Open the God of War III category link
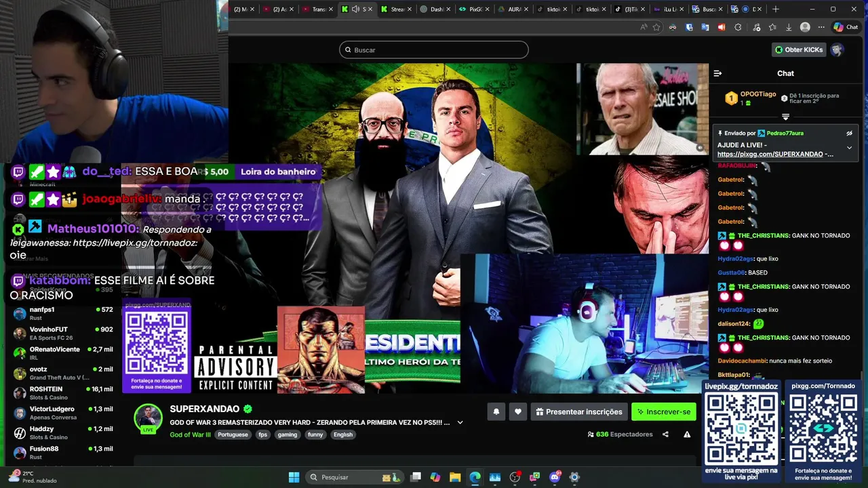Image resolution: width=868 pixels, height=488 pixels. [x=190, y=434]
